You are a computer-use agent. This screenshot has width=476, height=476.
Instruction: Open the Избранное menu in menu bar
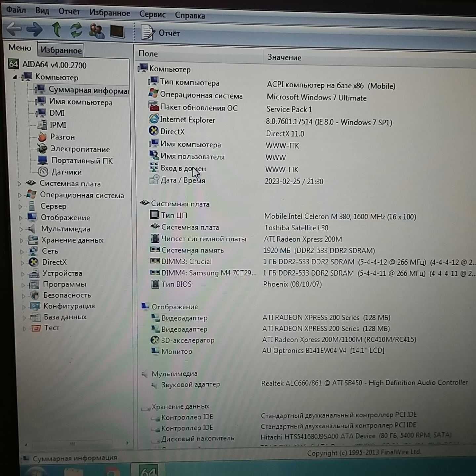pyautogui.click(x=110, y=13)
